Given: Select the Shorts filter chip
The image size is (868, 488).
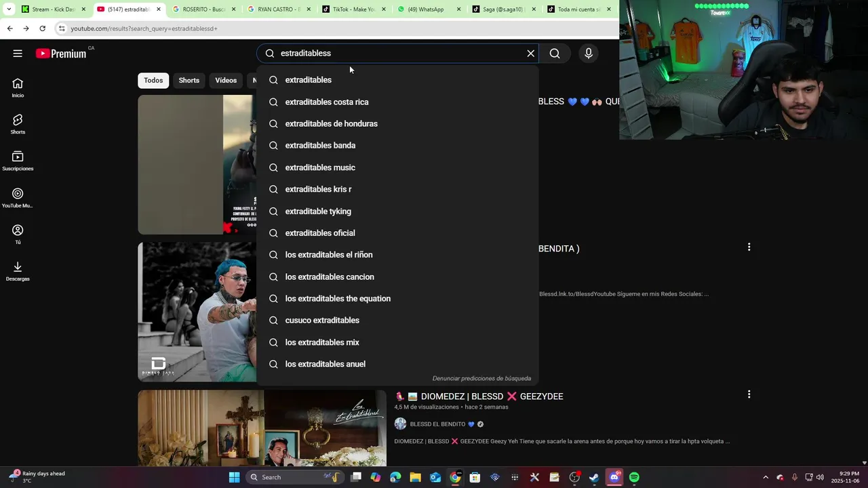Looking at the screenshot, I should (189, 81).
